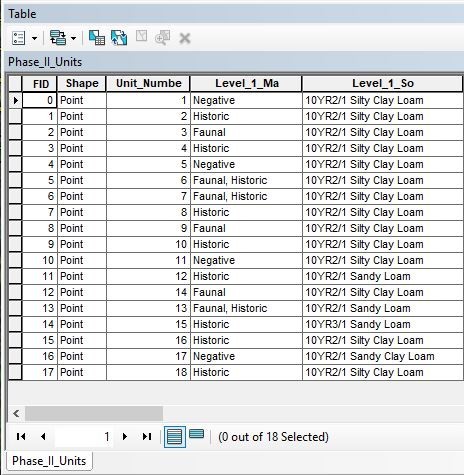Viewport: 464px width, 475px height.
Task: Show selected records only view
Action: point(196,434)
